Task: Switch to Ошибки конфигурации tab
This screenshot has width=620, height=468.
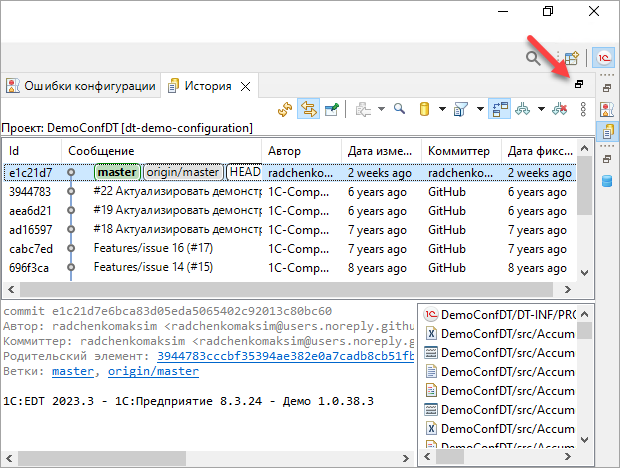Action: [80, 86]
